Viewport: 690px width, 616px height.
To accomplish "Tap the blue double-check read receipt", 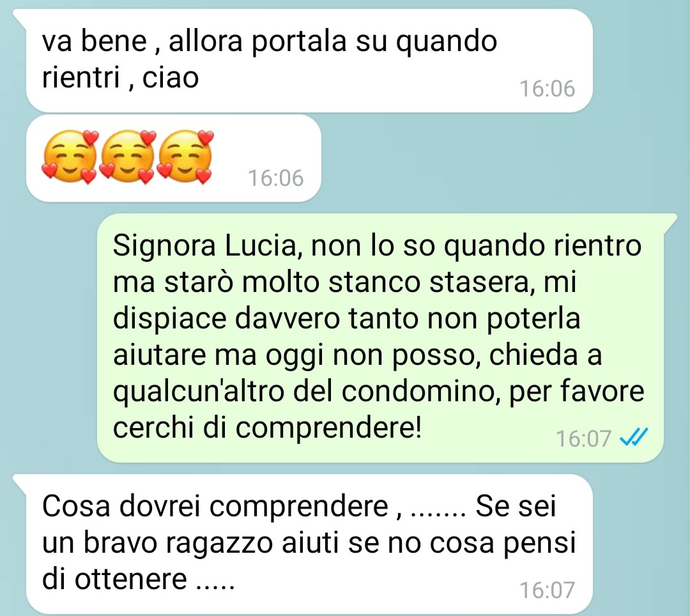I will point(634,437).
